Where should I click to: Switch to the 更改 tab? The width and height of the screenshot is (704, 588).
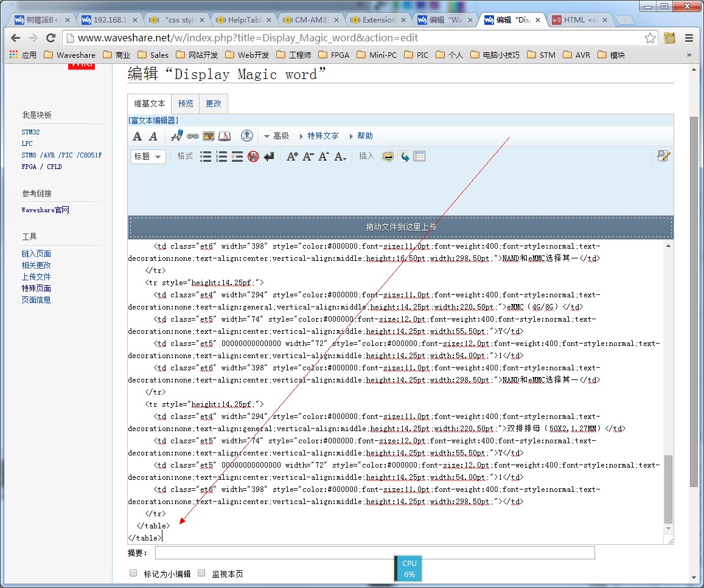214,103
